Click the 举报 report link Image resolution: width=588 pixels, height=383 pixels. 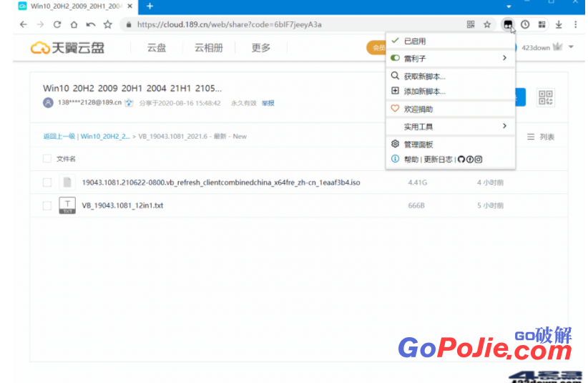(268, 103)
